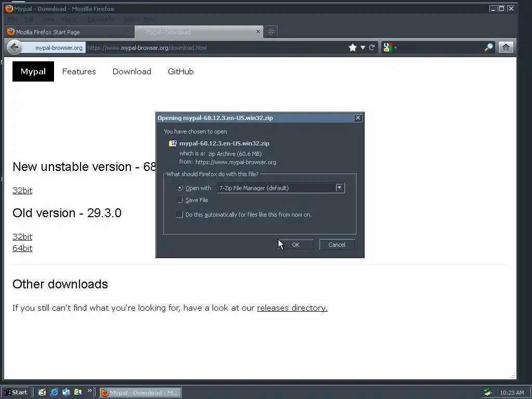
Task: Click the system clock showing 10:23 AM
Action: 512,393
